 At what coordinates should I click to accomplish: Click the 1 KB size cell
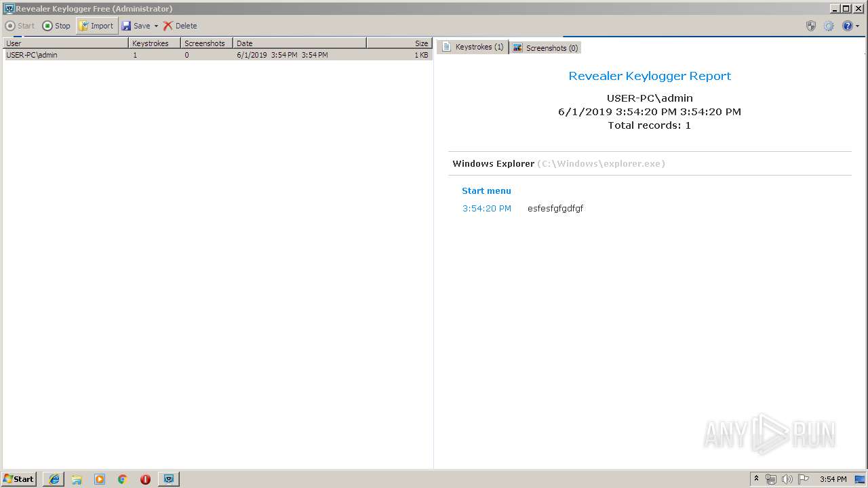[x=421, y=55]
